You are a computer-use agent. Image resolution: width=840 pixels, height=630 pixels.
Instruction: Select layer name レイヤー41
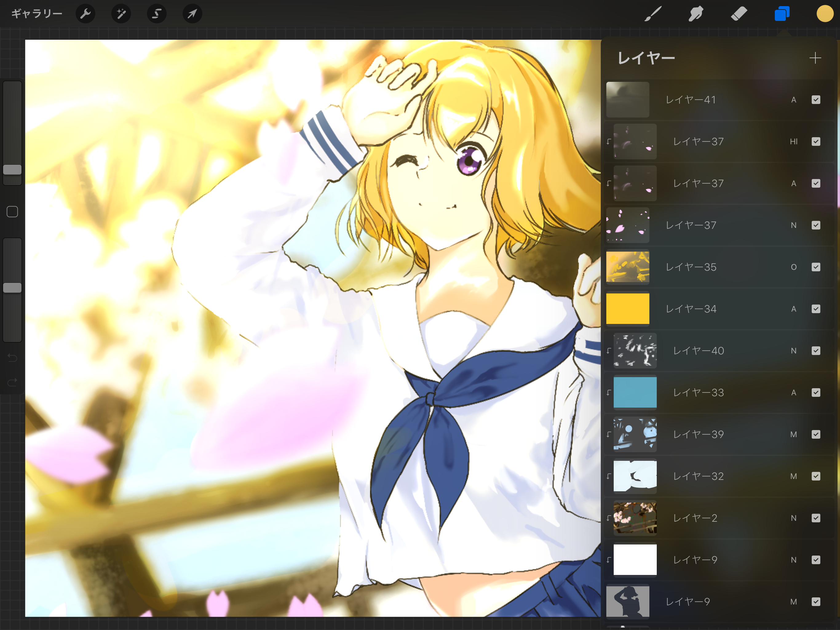[691, 100]
